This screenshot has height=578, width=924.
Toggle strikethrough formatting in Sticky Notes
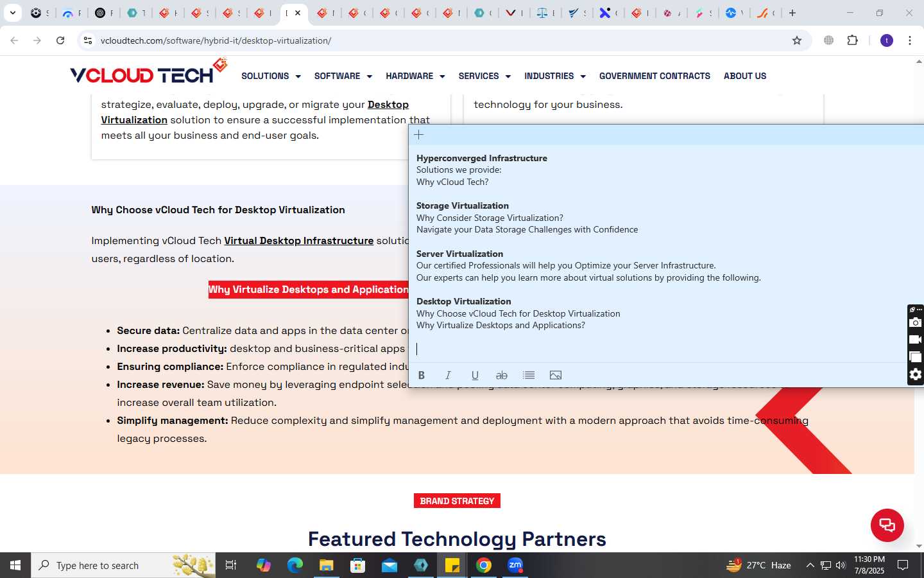click(502, 375)
